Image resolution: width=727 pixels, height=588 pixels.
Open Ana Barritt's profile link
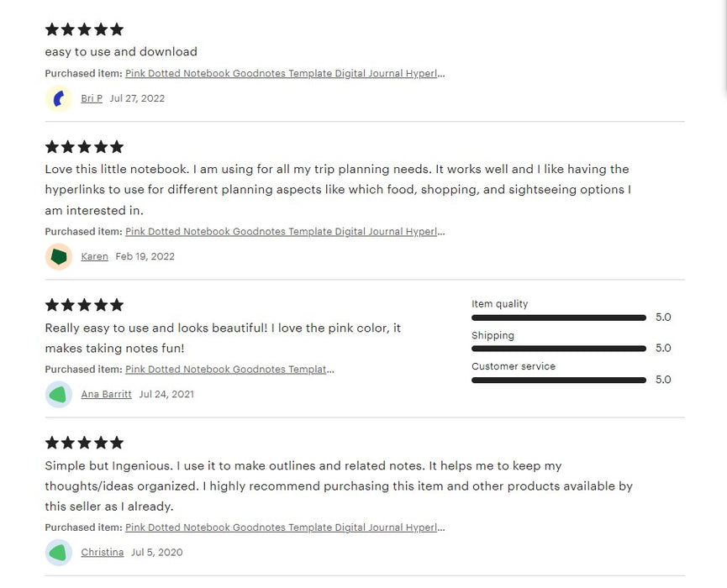(x=106, y=394)
